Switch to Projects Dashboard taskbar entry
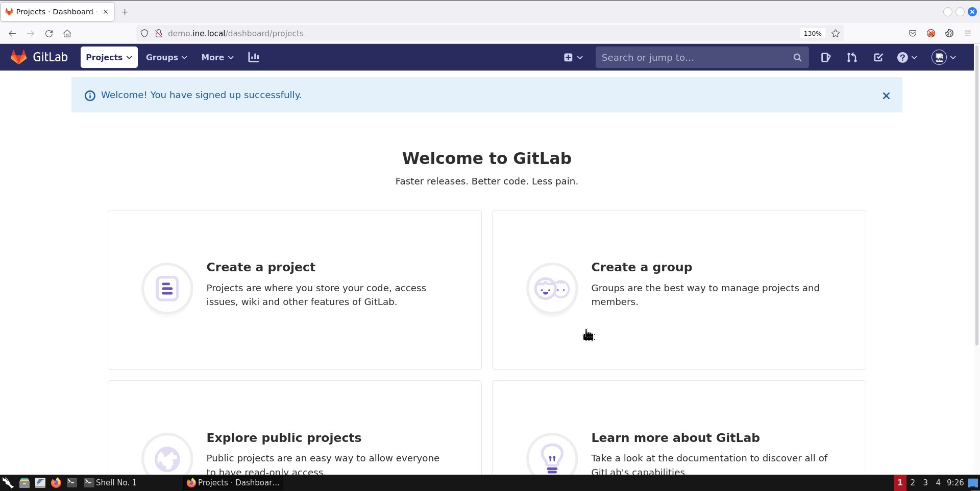 pyautogui.click(x=233, y=483)
